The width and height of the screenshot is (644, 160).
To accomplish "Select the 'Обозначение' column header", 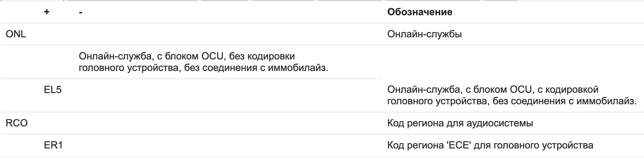I will 420,12.
